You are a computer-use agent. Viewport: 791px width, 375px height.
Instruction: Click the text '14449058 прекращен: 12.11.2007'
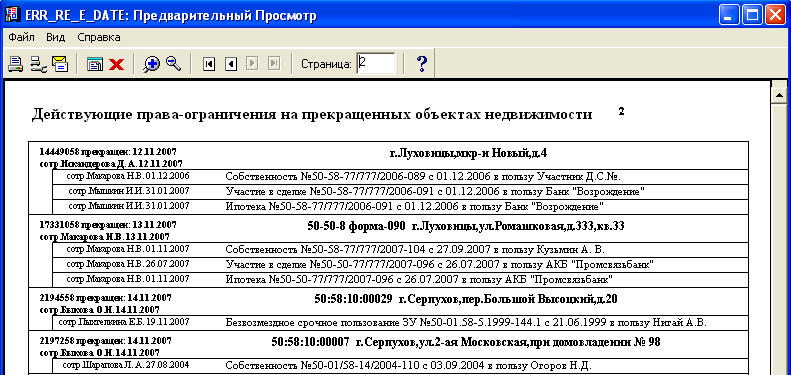tap(108, 151)
